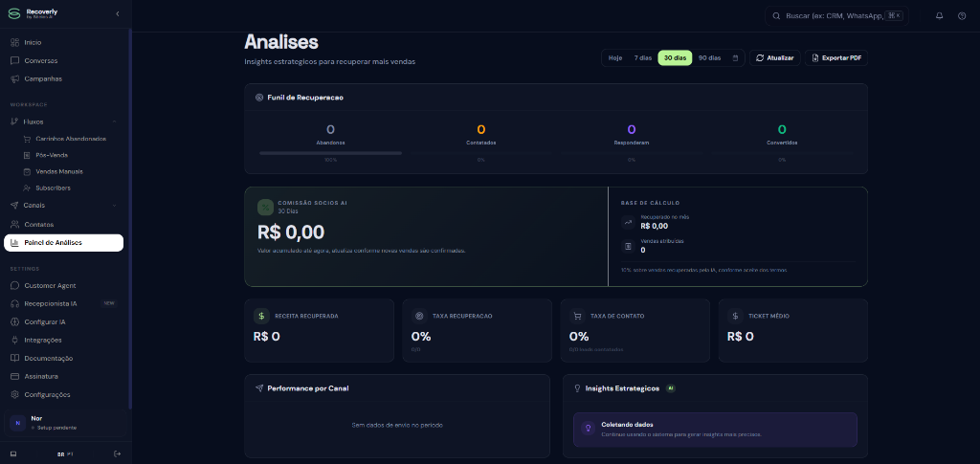Open Customer Agent settings
The image size is (980, 464).
[x=64, y=285]
